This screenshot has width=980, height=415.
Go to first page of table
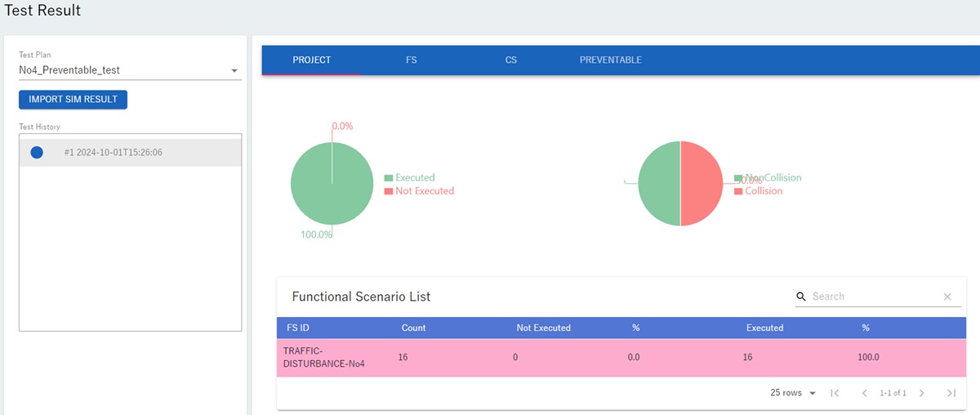click(835, 393)
